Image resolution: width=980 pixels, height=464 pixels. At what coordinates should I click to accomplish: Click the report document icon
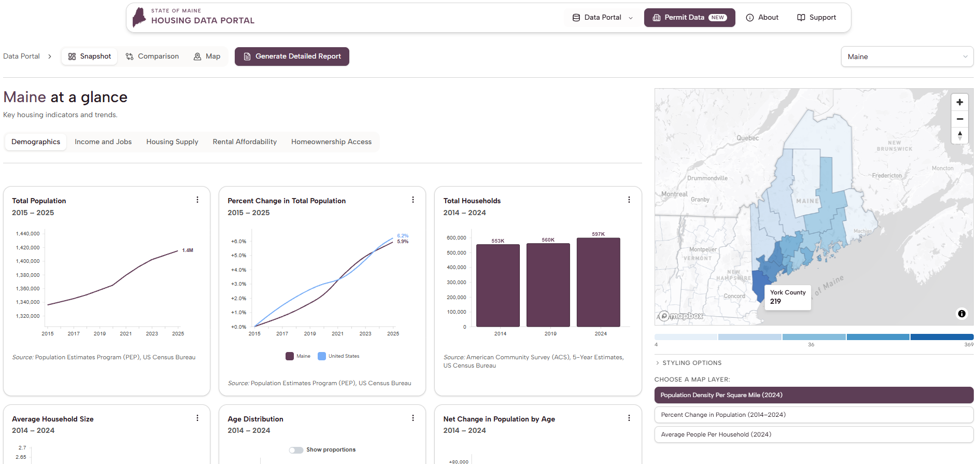point(247,57)
